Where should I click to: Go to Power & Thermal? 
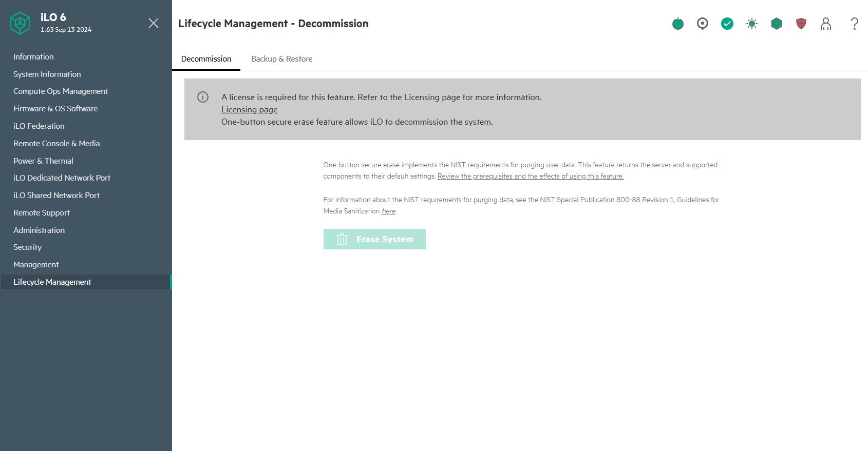point(43,161)
